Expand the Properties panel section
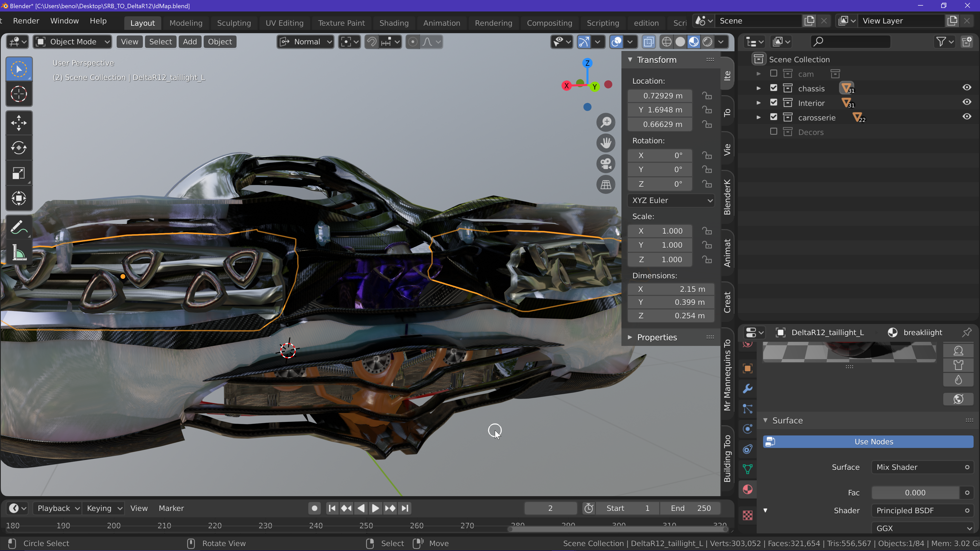980x551 pixels. coord(657,337)
